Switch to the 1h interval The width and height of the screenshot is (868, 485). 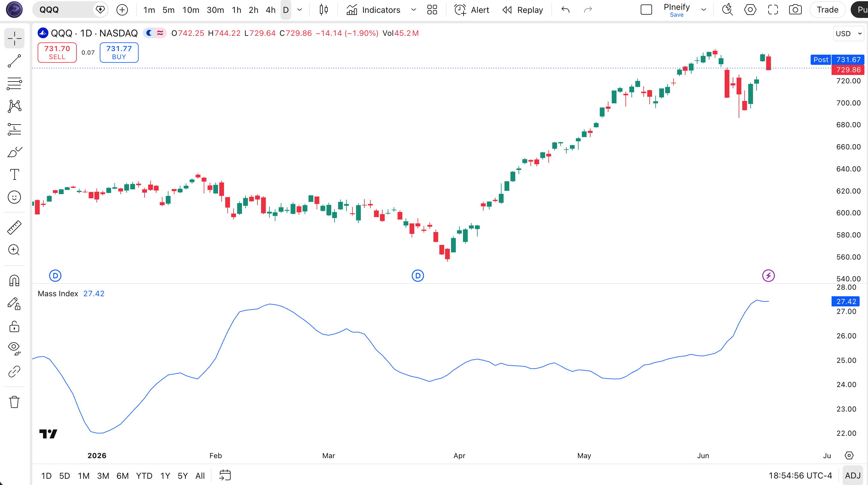(x=237, y=10)
